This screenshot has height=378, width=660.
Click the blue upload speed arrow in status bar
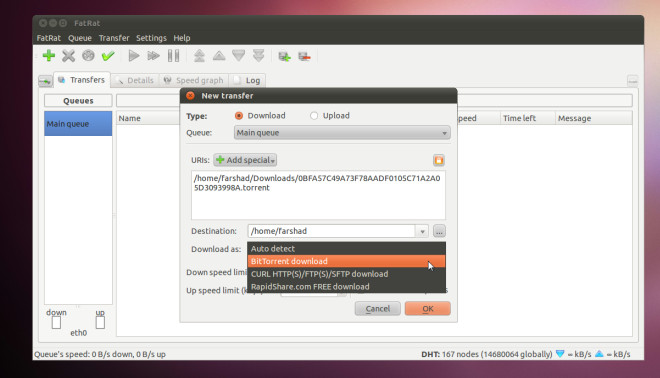pos(599,354)
